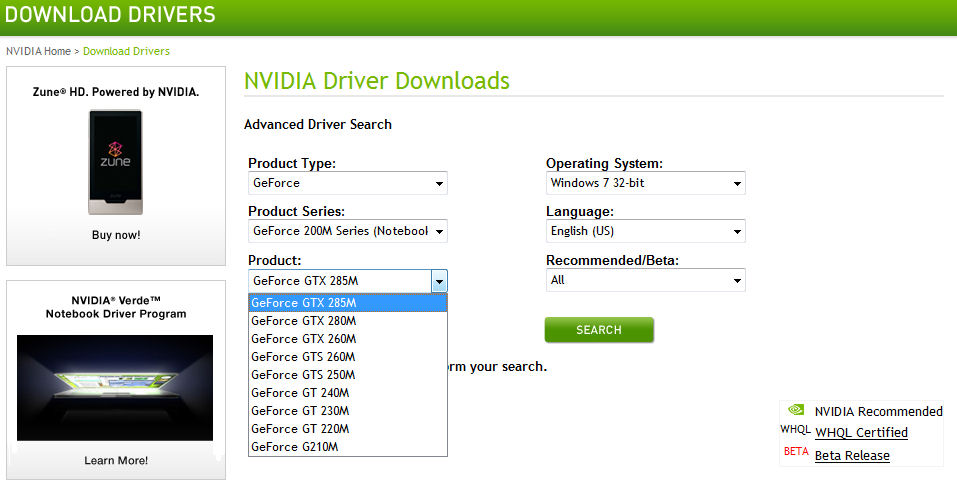Select GeForce GTX 285M from list
Screen dimensions: 957x489
pos(348,303)
